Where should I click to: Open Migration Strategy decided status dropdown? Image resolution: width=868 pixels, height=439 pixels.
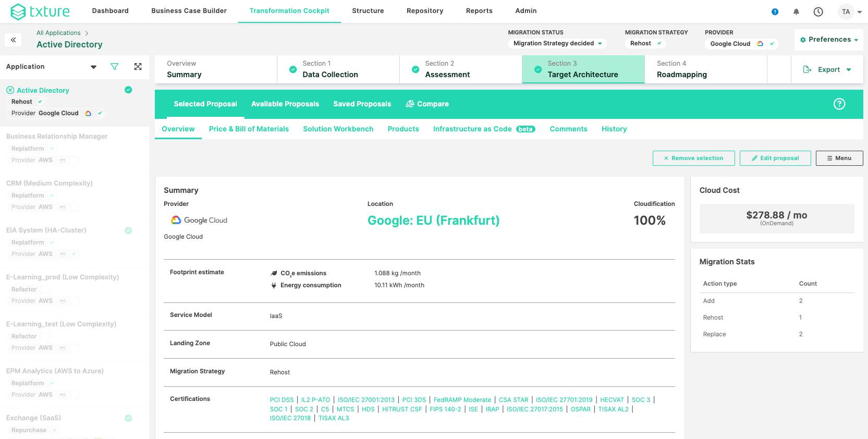[x=557, y=43]
